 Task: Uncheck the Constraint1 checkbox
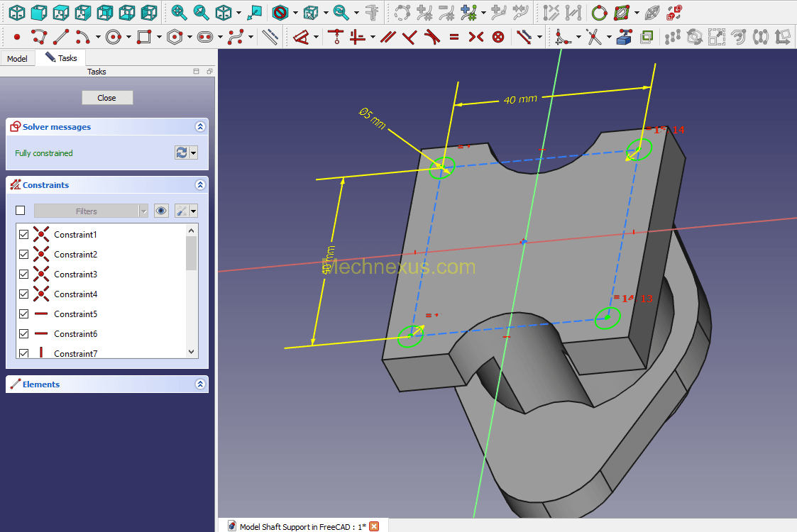pyautogui.click(x=24, y=235)
